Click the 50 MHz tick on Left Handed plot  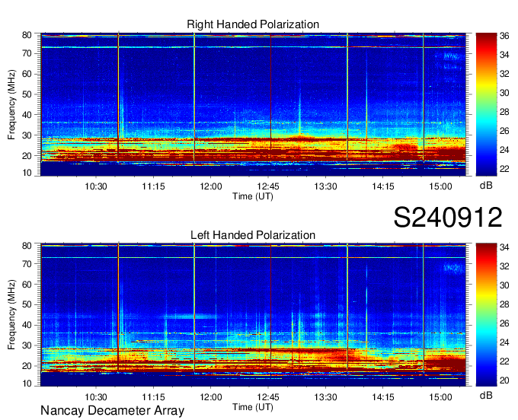click(x=27, y=304)
